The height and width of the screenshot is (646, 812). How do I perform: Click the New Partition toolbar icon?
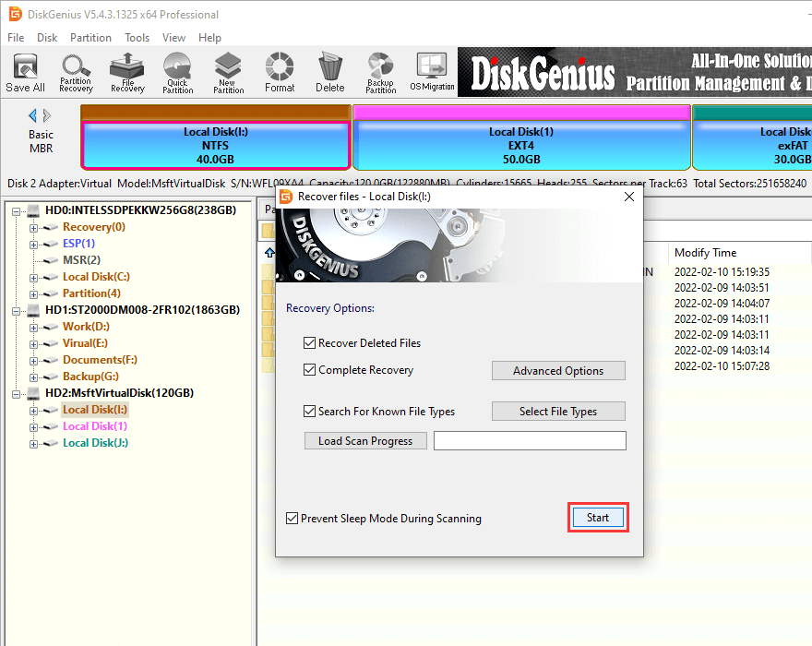(x=228, y=73)
